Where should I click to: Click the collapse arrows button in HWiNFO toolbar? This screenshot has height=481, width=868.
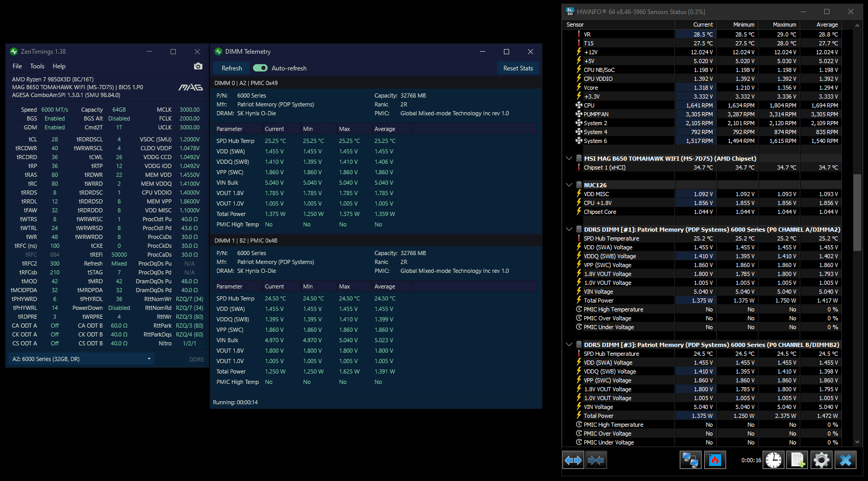596,460
